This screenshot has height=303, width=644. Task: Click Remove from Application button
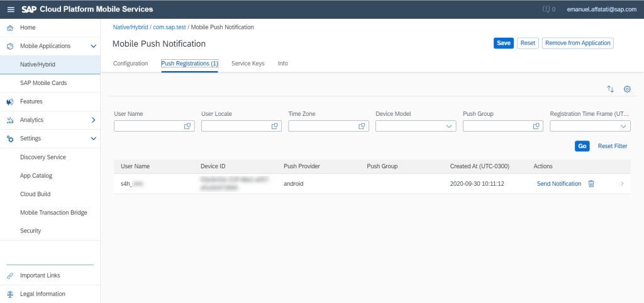point(578,43)
